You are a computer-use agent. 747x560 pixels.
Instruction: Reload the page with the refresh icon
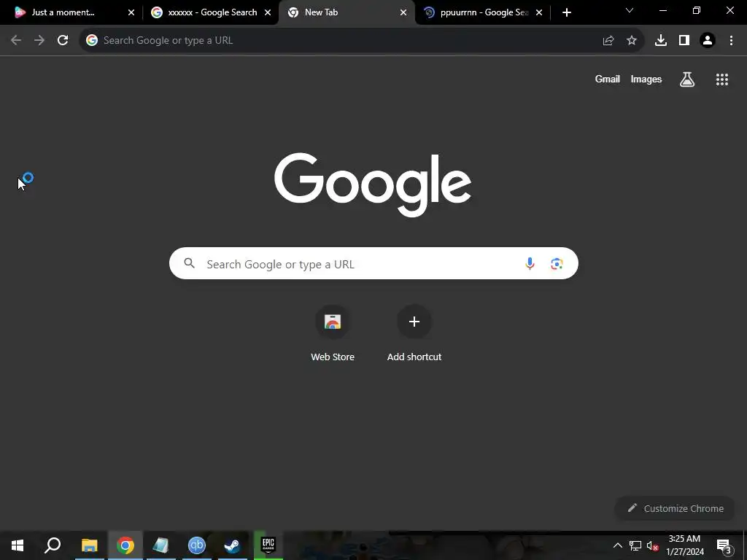tap(63, 41)
